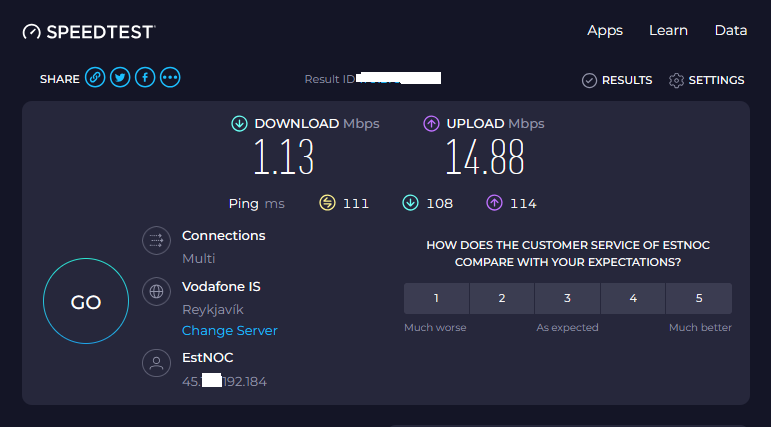Click the Settings gear icon
This screenshot has height=427, width=771.
pos(676,80)
